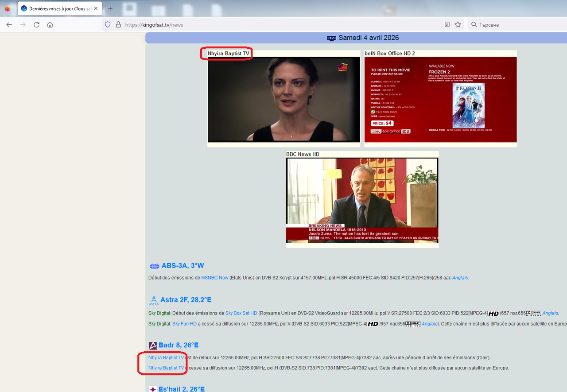
Task: Click the Firefox logo icon in the title bar
Action: click(8, 8)
